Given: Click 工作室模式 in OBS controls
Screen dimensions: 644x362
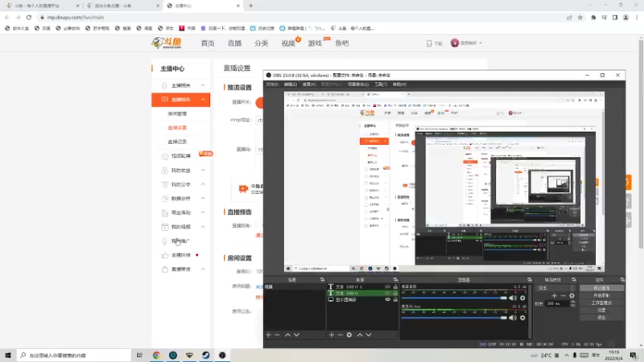Looking at the screenshot, I should [x=601, y=303].
